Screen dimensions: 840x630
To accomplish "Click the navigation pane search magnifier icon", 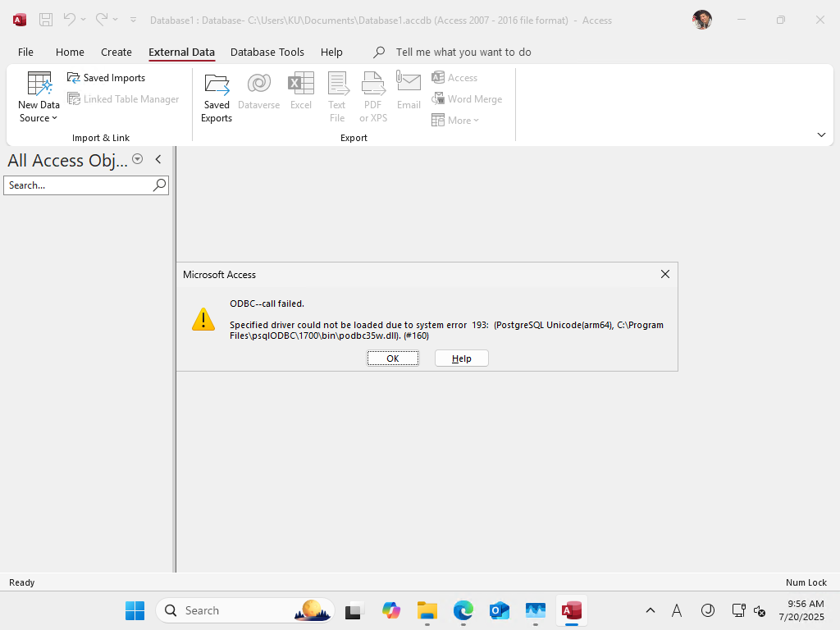I will (x=160, y=185).
